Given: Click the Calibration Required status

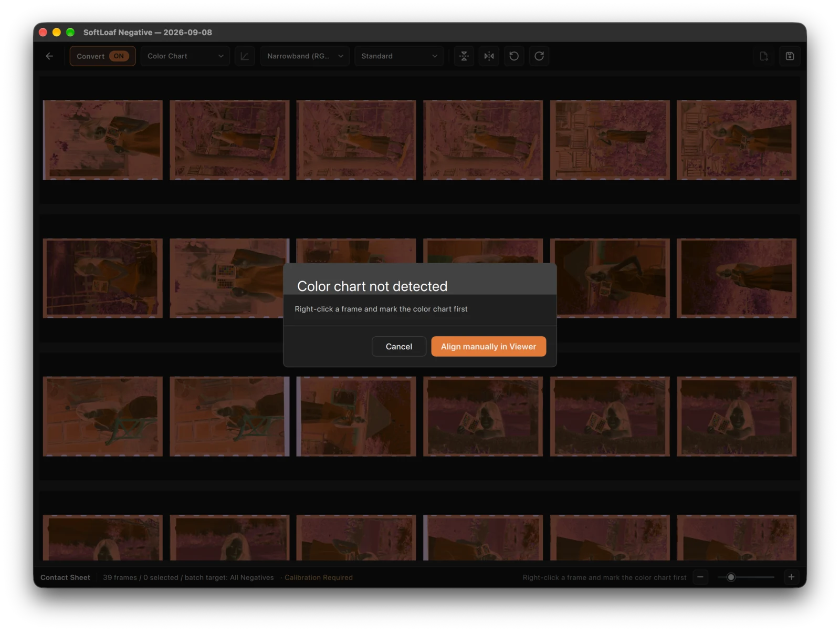Looking at the screenshot, I should pos(319,577).
